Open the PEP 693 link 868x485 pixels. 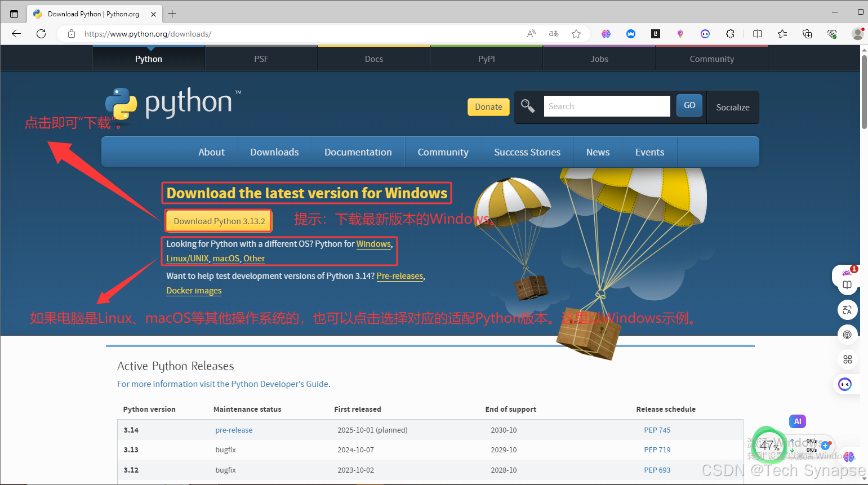657,470
